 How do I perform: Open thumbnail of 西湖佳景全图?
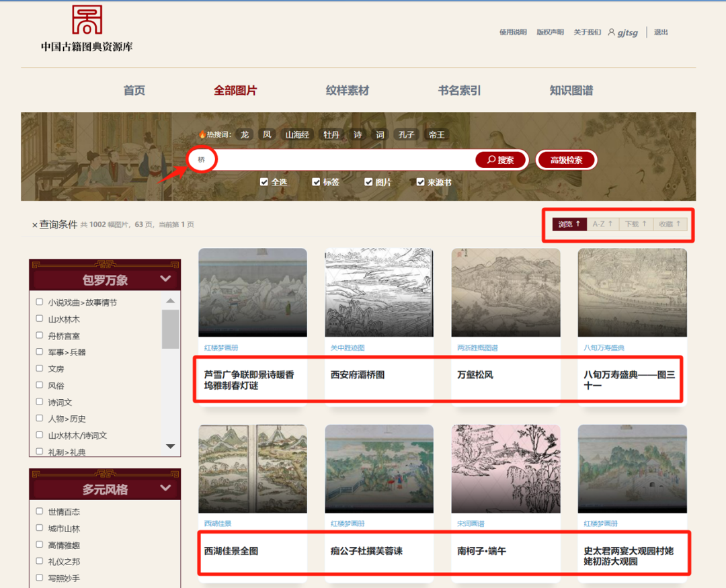coord(253,468)
